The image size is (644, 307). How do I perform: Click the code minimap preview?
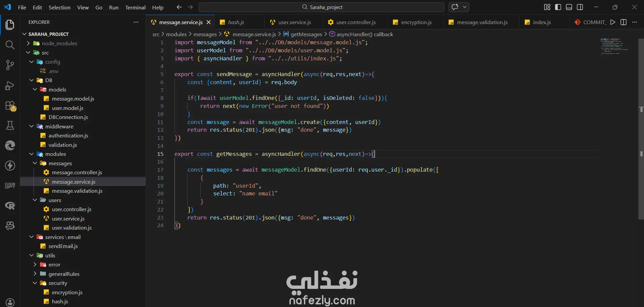[x=614, y=46]
